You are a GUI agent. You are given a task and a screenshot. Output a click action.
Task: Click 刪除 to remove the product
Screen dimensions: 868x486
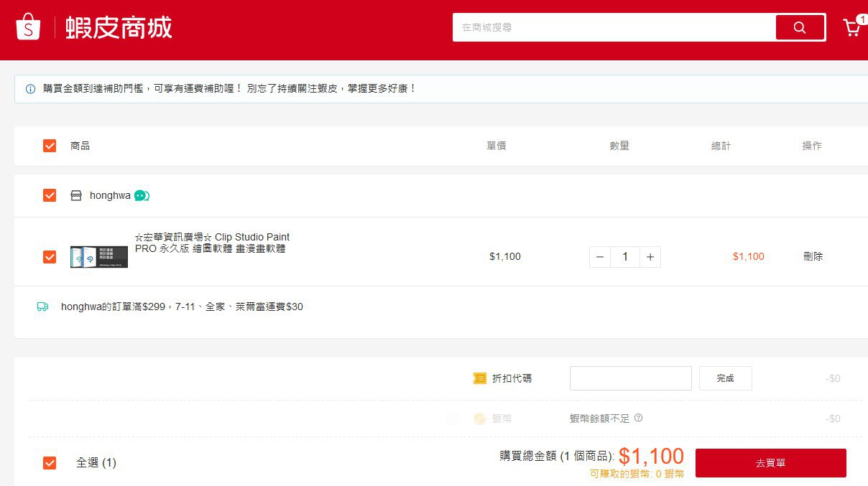[813, 256]
